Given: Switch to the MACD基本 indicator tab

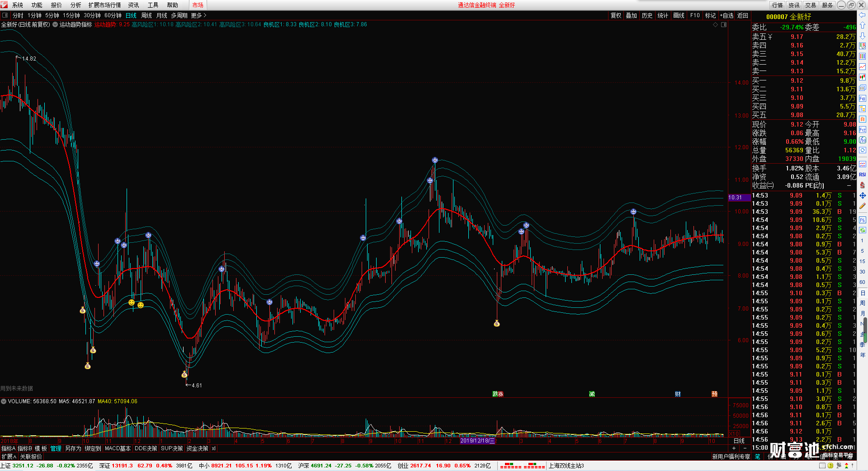Looking at the screenshot, I should [x=118, y=448].
